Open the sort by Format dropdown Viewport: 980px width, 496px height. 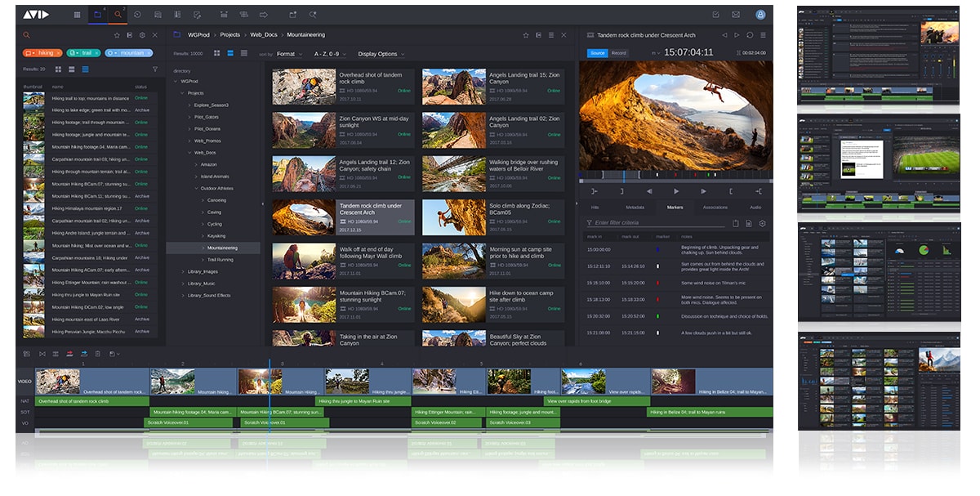coord(288,54)
